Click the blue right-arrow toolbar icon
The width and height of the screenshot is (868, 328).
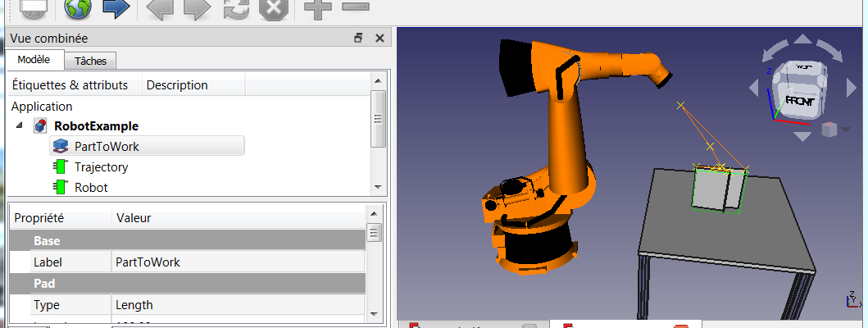pyautogui.click(x=116, y=7)
